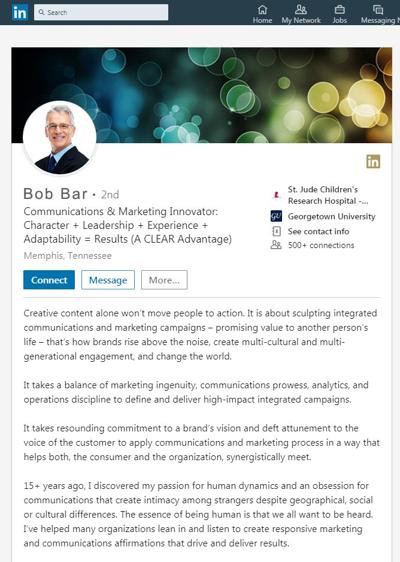Click the connections people icon

[276, 245]
